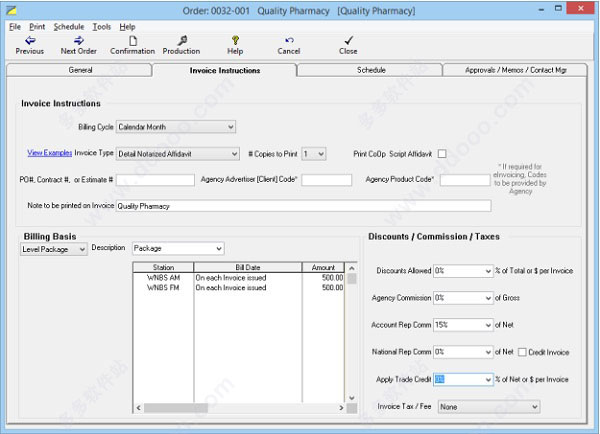Image resolution: width=600 pixels, height=434 pixels.
Task: Open the File menu
Action: pos(15,27)
